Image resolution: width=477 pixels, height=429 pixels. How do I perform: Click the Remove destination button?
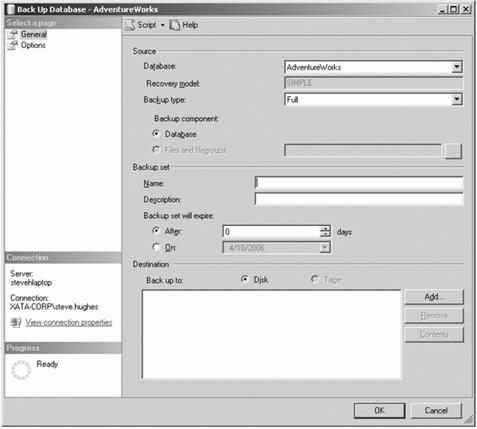click(434, 316)
